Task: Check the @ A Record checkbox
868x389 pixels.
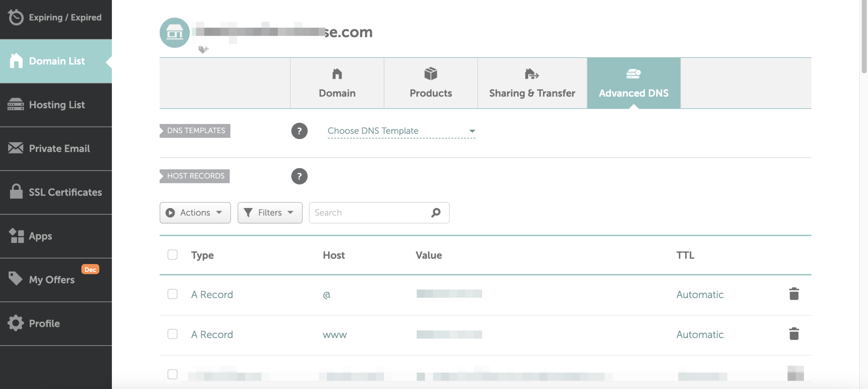Action: (172, 294)
